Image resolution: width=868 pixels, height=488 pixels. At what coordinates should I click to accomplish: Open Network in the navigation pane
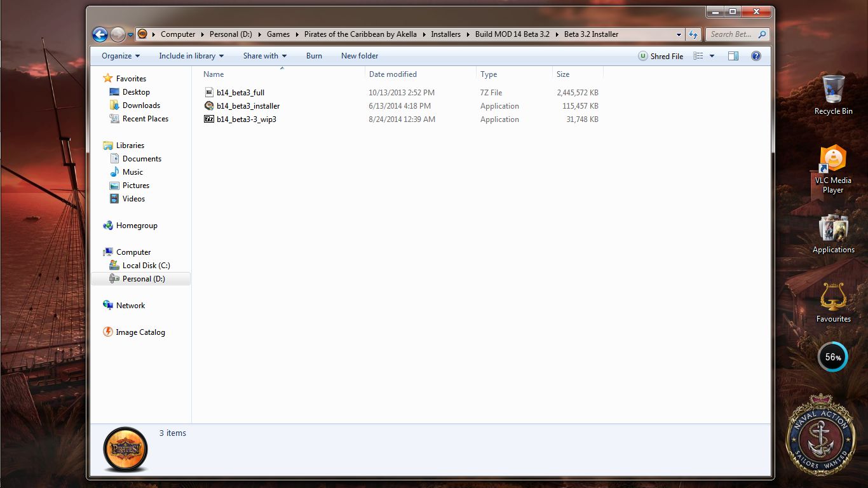coord(130,306)
